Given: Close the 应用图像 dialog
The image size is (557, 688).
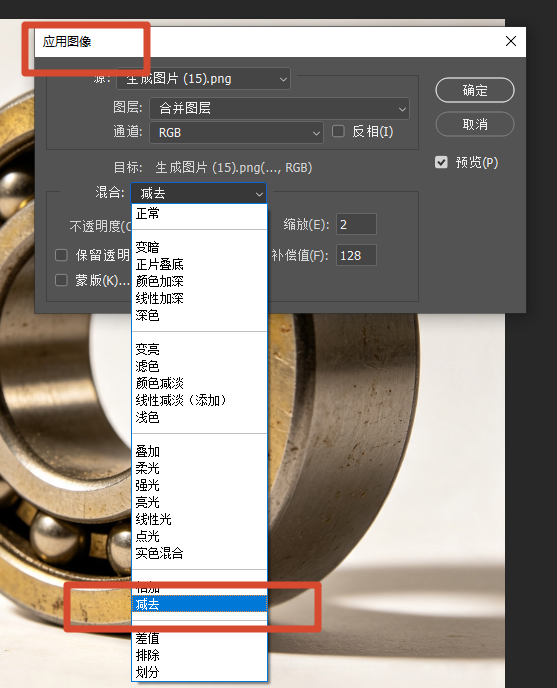Looking at the screenshot, I should coord(510,41).
